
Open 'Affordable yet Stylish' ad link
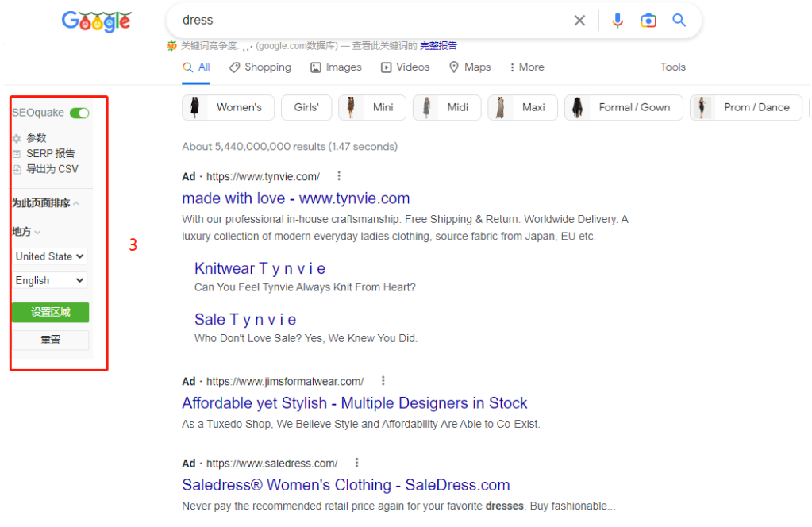354,402
